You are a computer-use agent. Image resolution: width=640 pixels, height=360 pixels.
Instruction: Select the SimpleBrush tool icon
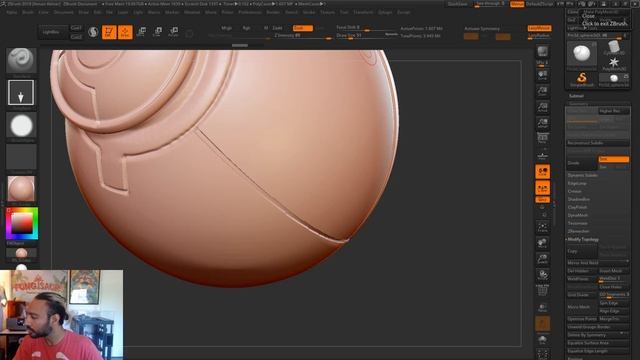click(582, 79)
